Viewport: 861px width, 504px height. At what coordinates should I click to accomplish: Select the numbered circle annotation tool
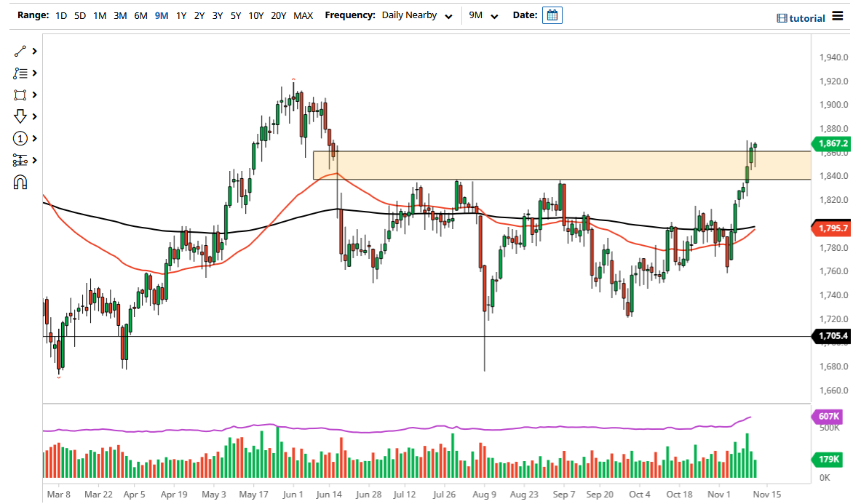(20, 138)
